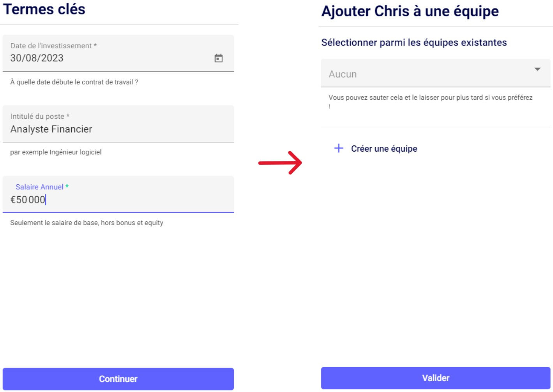Click the Date de l'investissement label

[x=51, y=46]
